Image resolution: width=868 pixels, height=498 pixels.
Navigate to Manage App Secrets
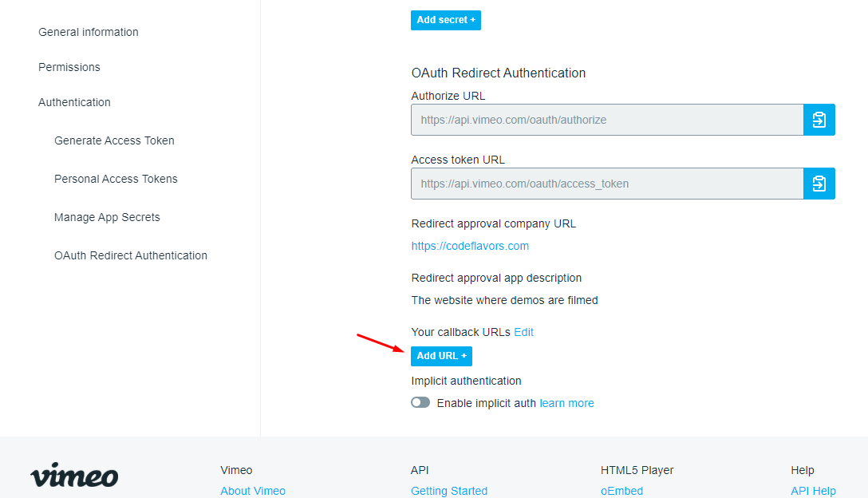coord(107,217)
